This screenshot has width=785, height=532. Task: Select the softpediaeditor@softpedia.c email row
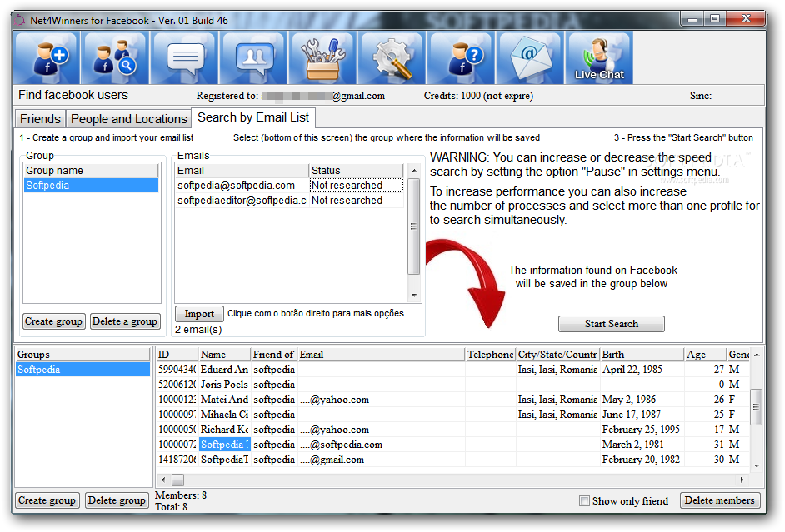289,201
